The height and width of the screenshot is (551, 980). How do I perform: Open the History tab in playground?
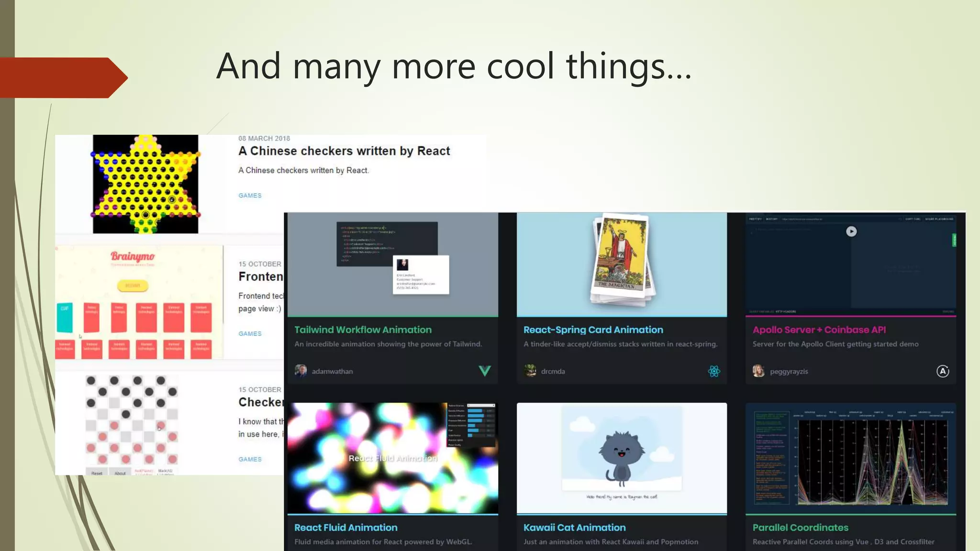771,219
